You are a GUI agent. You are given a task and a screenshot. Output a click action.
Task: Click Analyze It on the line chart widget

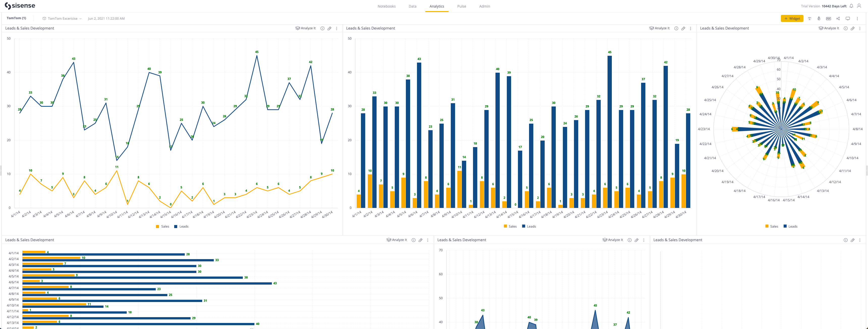(x=306, y=28)
